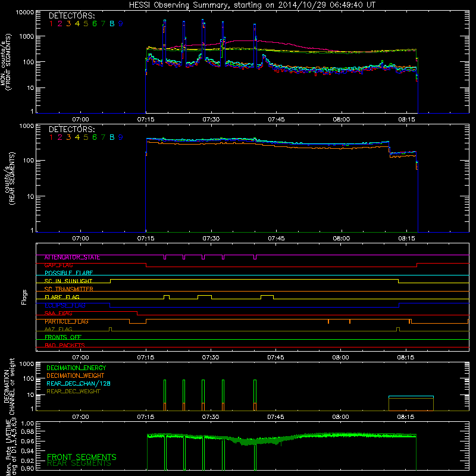
Task: Click the first attenuator state dip on magenta line
Action: click(165, 257)
